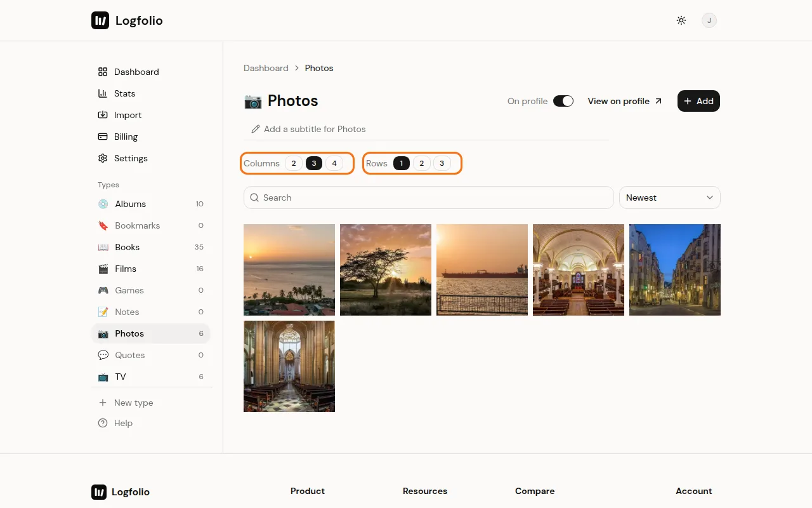This screenshot has height=508, width=812.
Task: Set Columns to 4
Action: (x=334, y=163)
